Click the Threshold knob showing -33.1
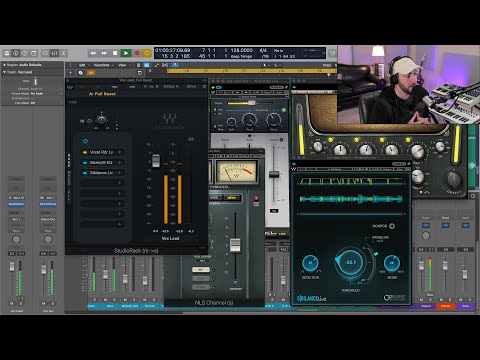 (x=350, y=262)
